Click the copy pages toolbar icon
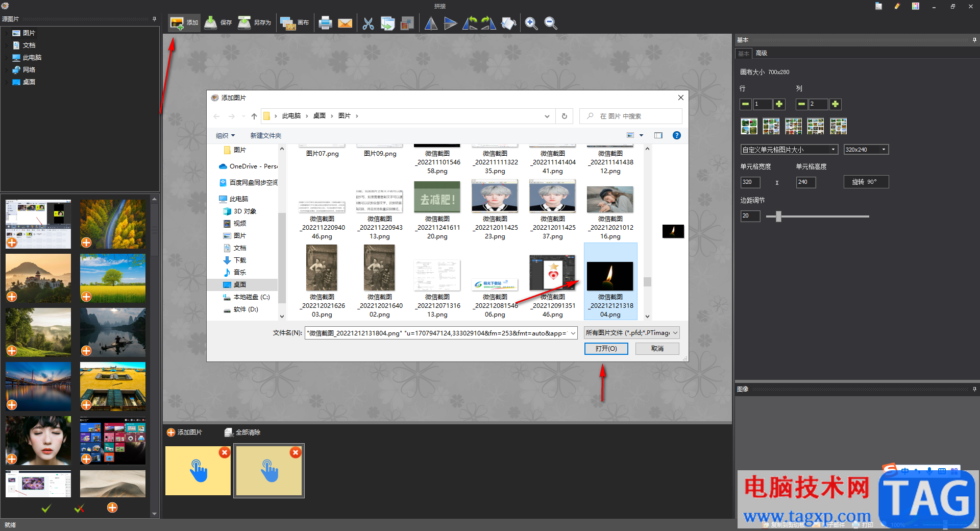Screen dimensions: 980x531 point(387,23)
